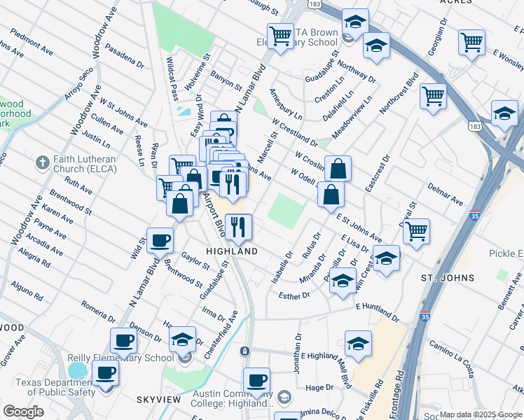Viewport: 524px width, 420px height.
Task: Click the W Crestland Dr street label
Action: (295, 132)
